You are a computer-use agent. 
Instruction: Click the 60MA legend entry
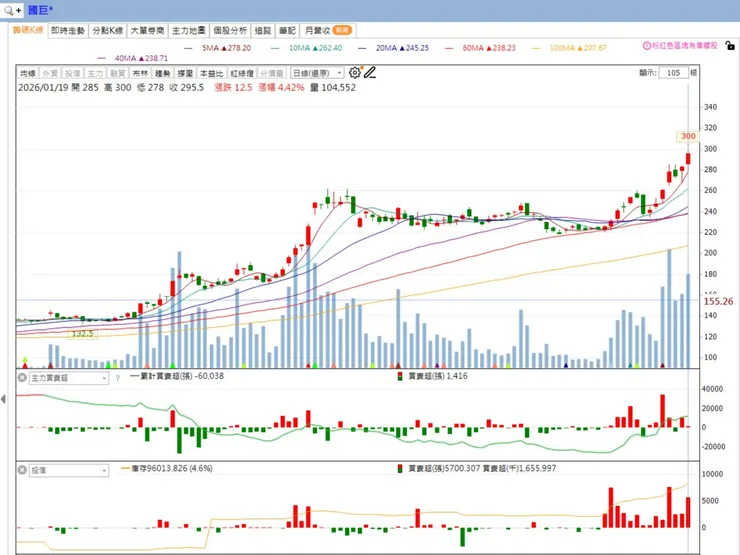(480, 48)
